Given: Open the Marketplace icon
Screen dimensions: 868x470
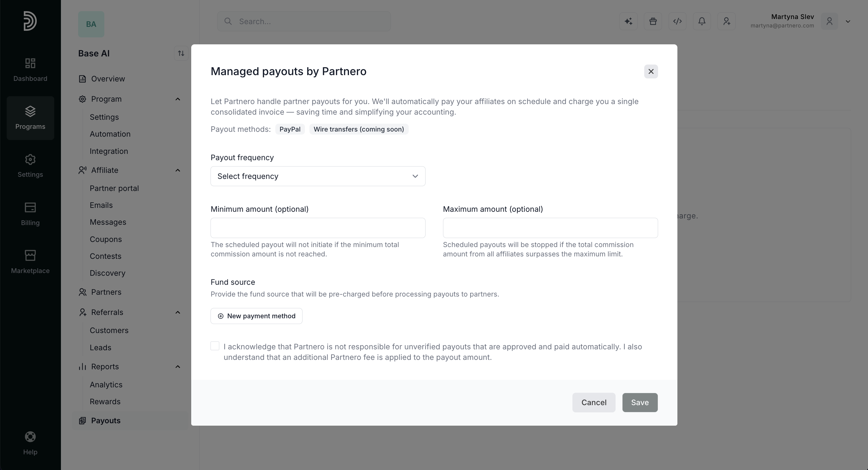Looking at the screenshot, I should (x=30, y=256).
